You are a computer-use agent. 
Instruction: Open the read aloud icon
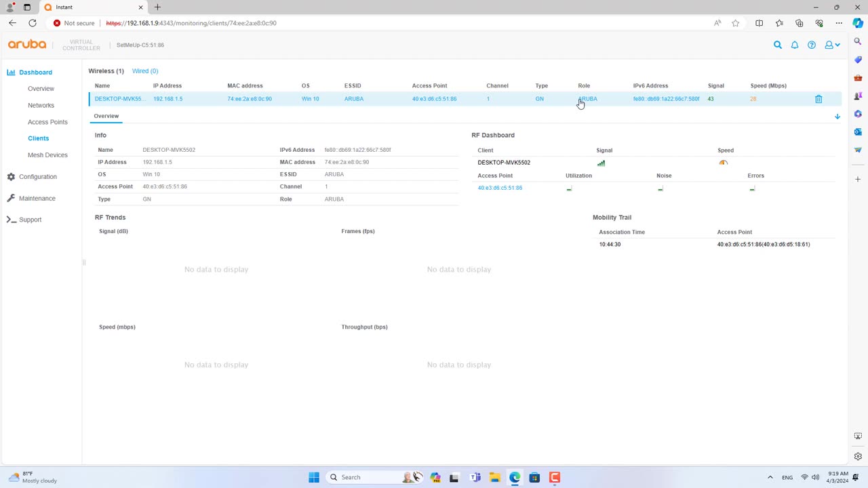point(717,23)
